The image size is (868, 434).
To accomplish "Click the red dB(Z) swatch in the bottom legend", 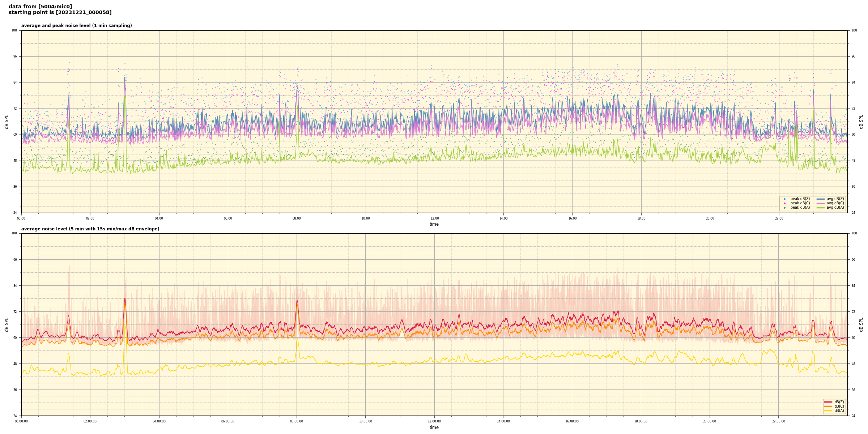I will tap(828, 402).
